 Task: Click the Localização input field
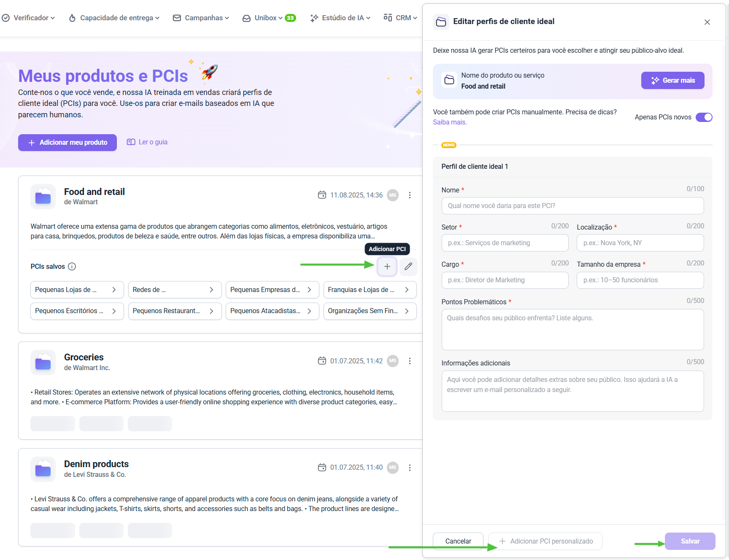pos(640,243)
